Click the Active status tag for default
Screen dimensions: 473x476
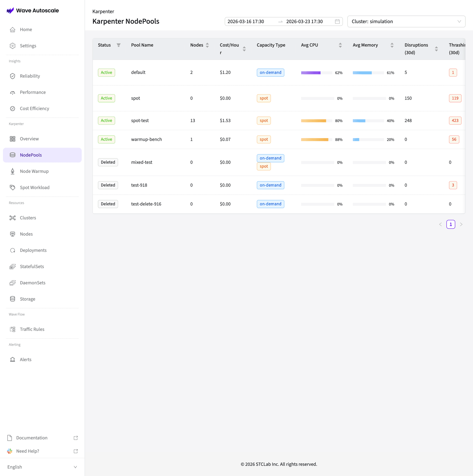(106, 72)
